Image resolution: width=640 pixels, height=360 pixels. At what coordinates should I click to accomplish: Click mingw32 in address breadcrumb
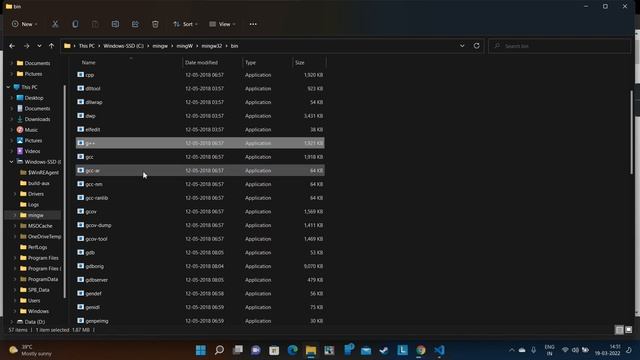pyautogui.click(x=211, y=46)
